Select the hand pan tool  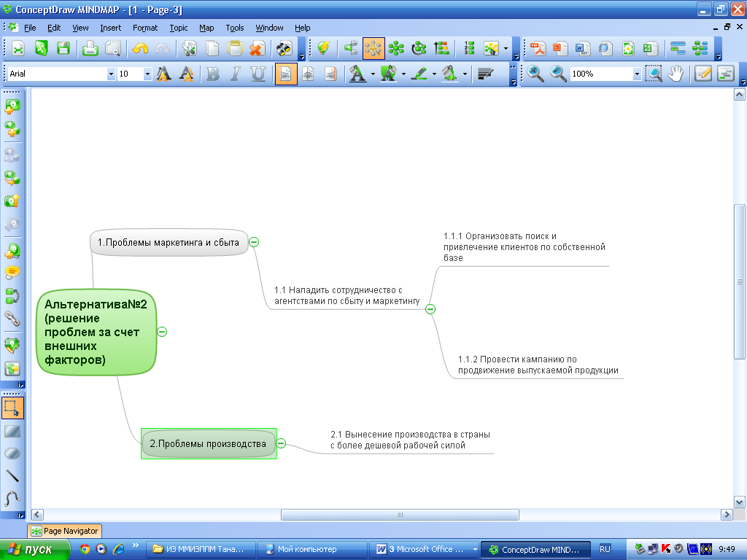click(676, 74)
